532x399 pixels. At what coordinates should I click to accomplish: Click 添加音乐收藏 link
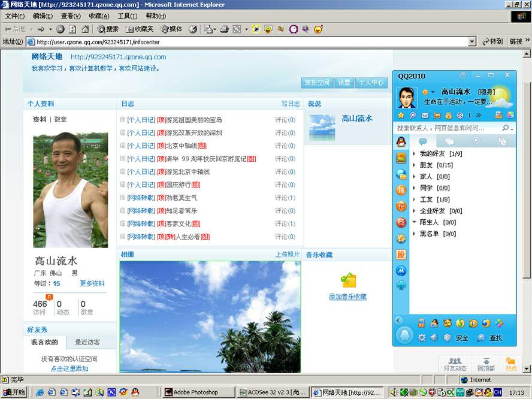tap(347, 297)
